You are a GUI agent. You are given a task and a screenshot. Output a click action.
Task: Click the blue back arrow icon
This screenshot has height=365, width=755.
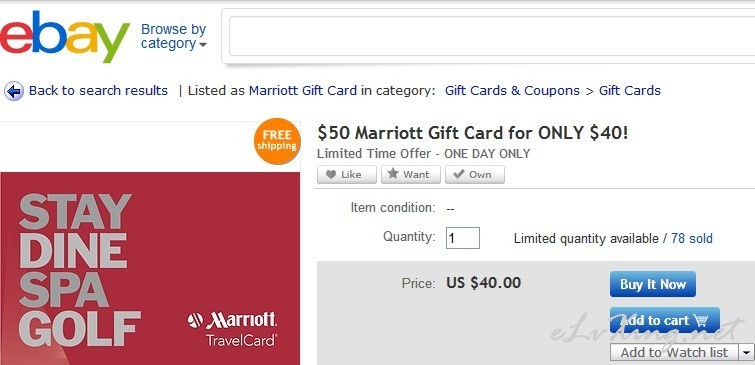pyautogui.click(x=14, y=91)
